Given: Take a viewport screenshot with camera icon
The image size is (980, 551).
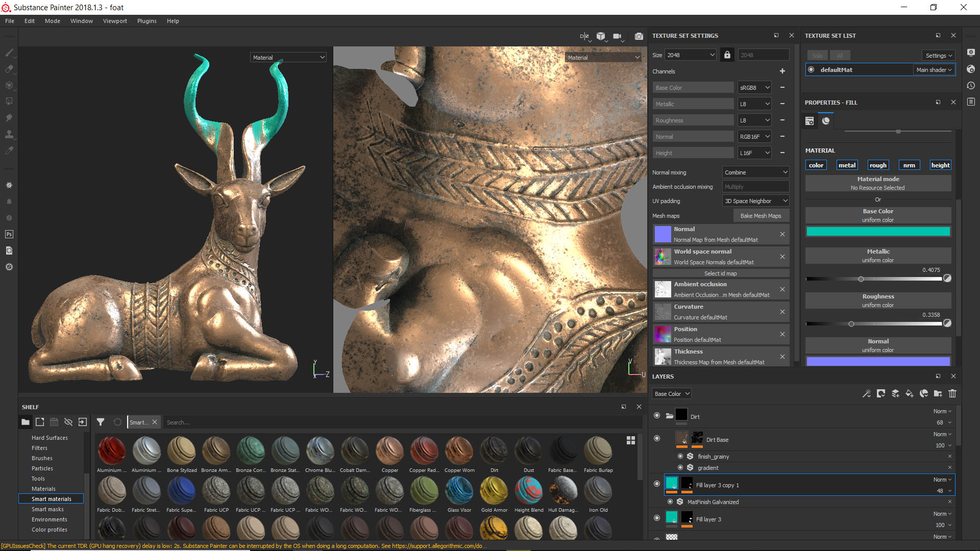Looking at the screenshot, I should coord(639,36).
